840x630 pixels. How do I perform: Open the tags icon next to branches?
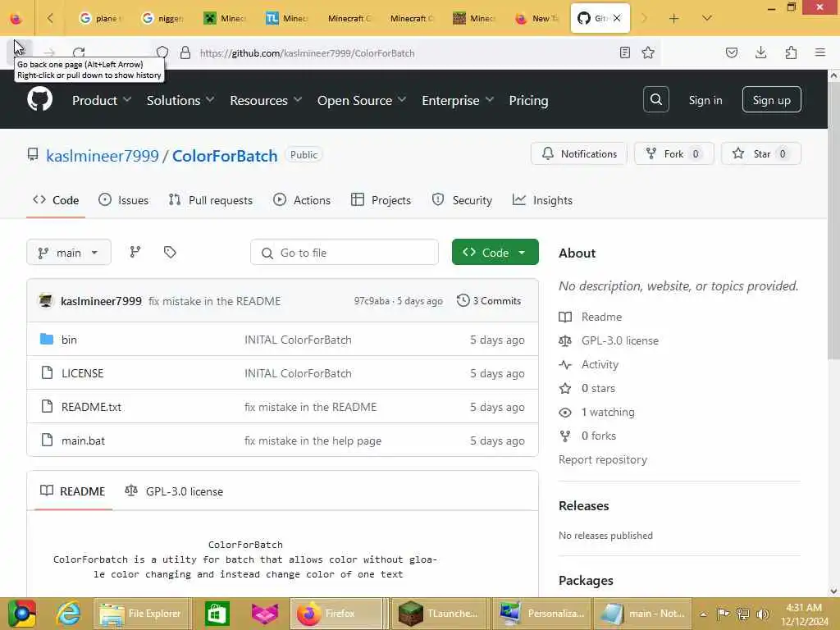click(x=170, y=252)
